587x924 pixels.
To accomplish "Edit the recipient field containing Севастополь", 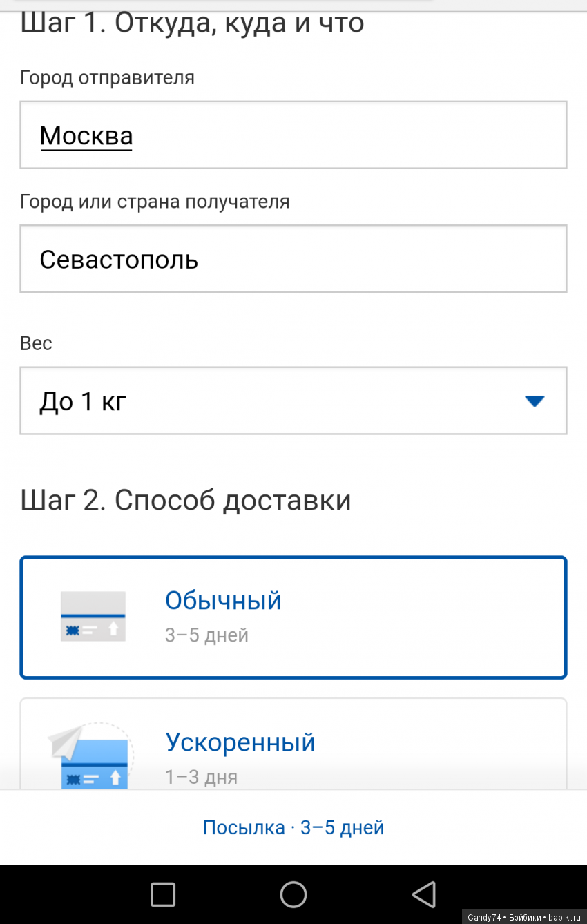I will [x=293, y=259].
